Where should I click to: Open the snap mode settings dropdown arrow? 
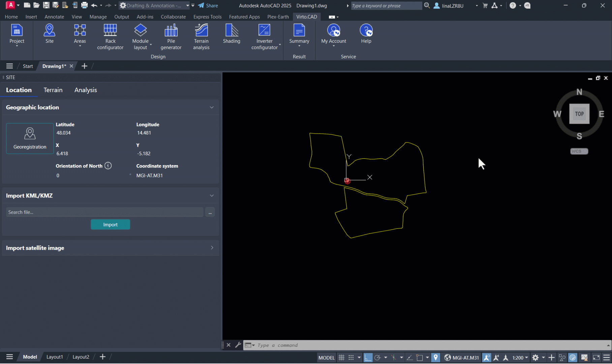(359, 358)
